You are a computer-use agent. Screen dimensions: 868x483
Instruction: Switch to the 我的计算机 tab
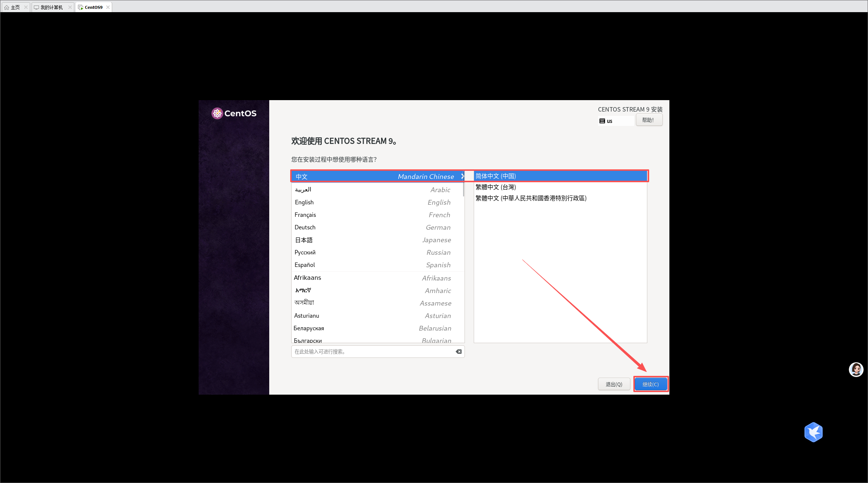coord(53,7)
